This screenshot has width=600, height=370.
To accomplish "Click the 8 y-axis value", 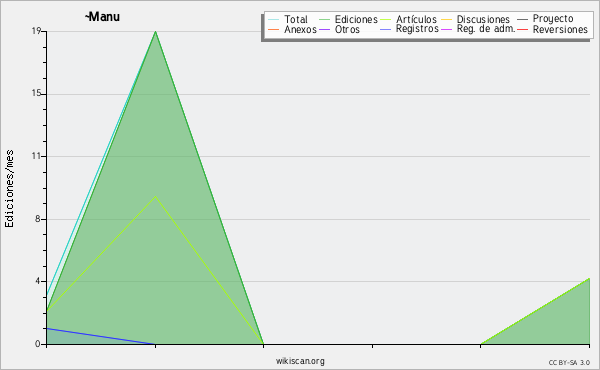I will (38, 218).
